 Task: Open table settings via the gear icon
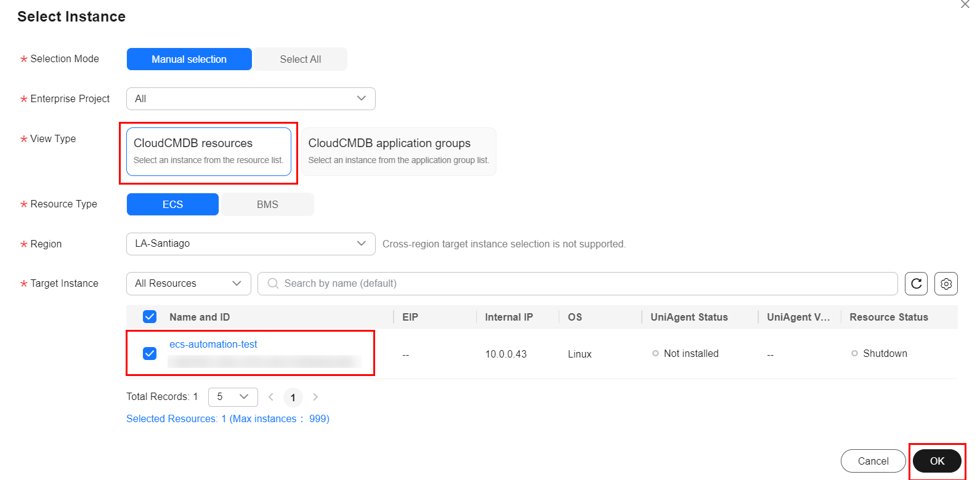[946, 284]
